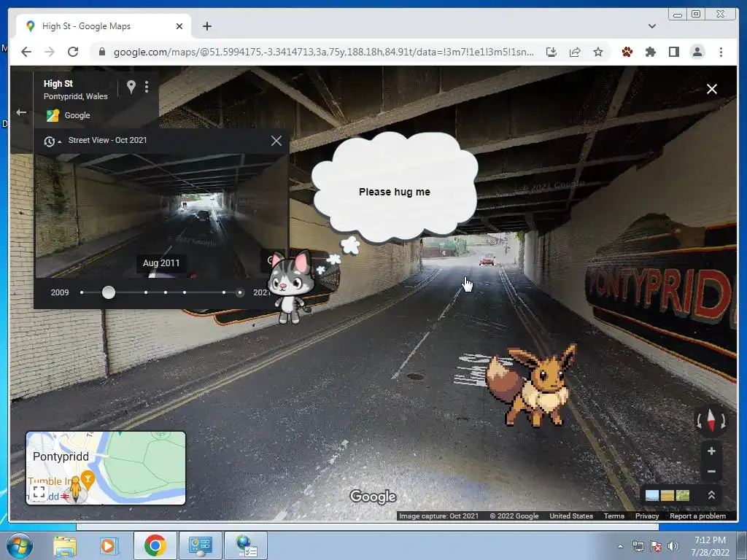Viewport: 747px width, 560px height.
Task: Bookmark this tab with the star
Action: tap(598, 52)
